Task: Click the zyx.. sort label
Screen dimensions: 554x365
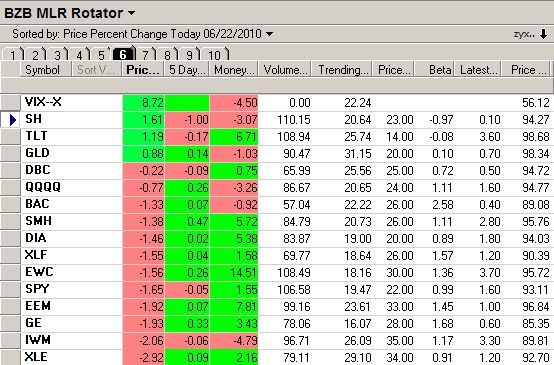Action: tap(524, 34)
